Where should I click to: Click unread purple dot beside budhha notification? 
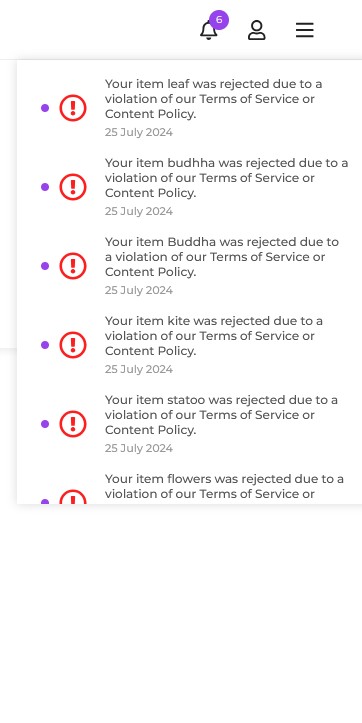tap(45, 187)
